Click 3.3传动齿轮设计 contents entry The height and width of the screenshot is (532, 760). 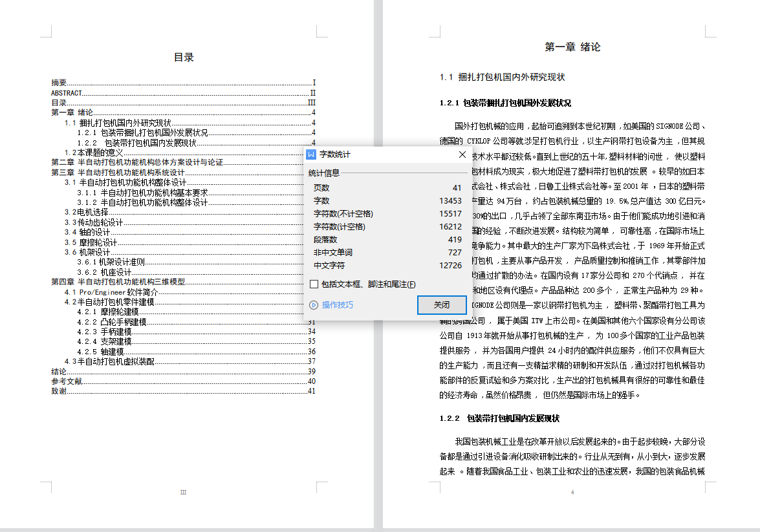[94, 222]
